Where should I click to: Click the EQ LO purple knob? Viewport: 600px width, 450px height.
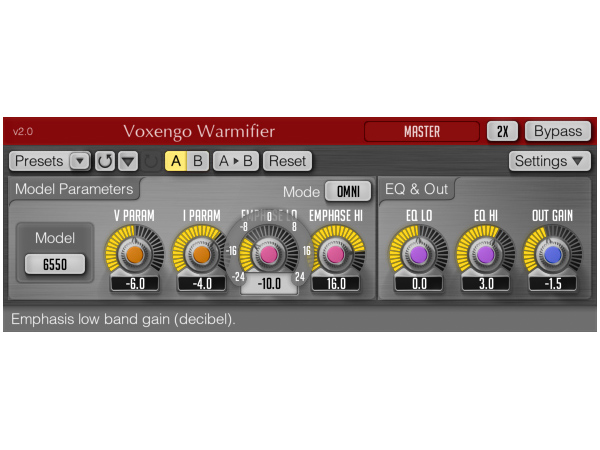click(419, 254)
